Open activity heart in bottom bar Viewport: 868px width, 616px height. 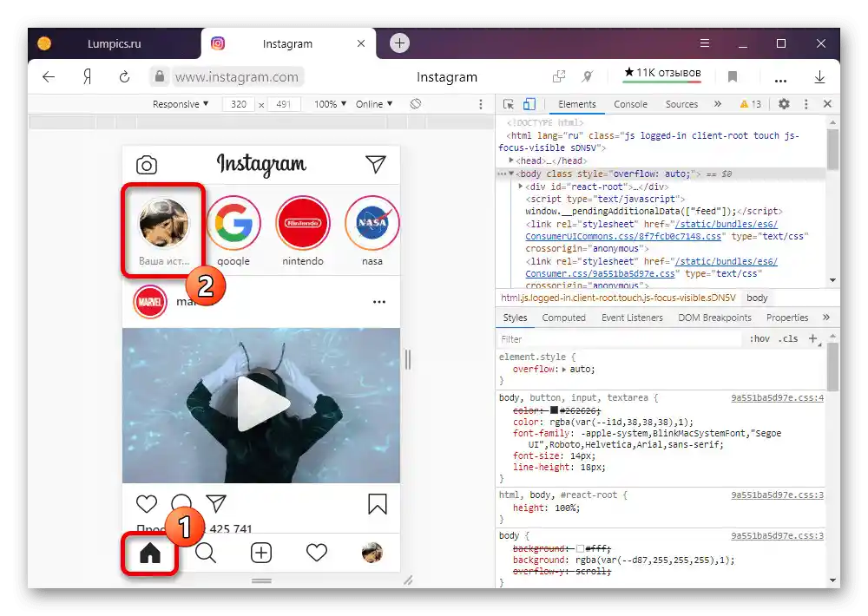(317, 553)
